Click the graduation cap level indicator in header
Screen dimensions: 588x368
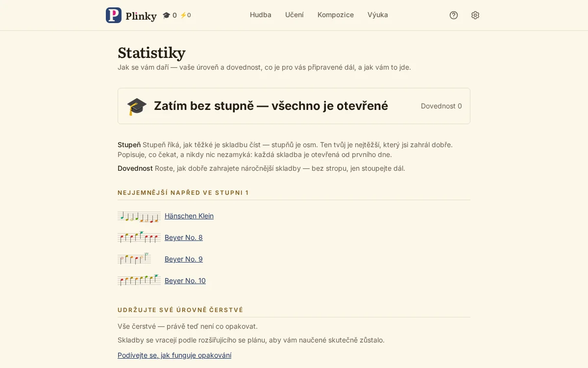pyautogui.click(x=170, y=15)
